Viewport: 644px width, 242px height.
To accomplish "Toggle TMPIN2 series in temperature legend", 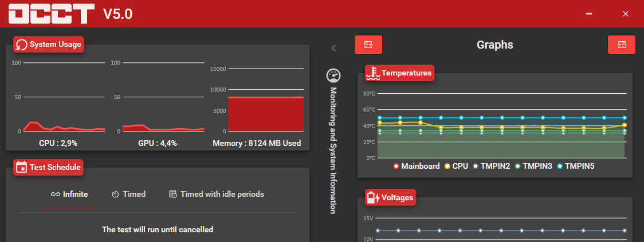I will (x=490, y=166).
